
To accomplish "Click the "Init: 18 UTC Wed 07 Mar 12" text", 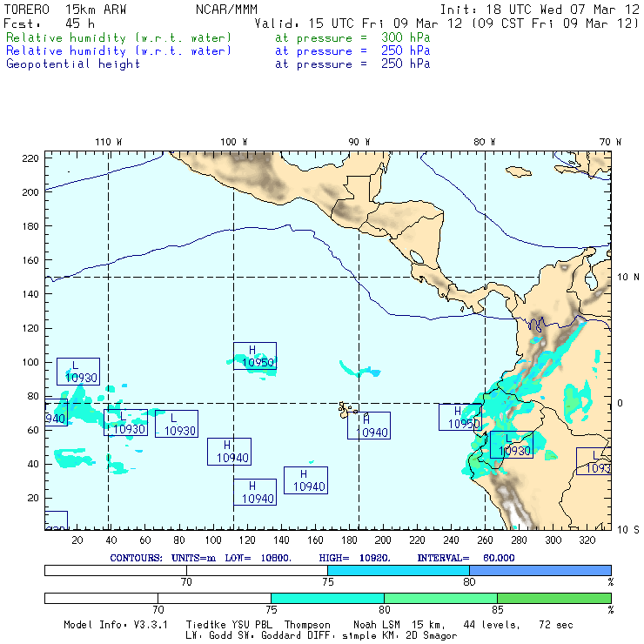I will (540, 10).
